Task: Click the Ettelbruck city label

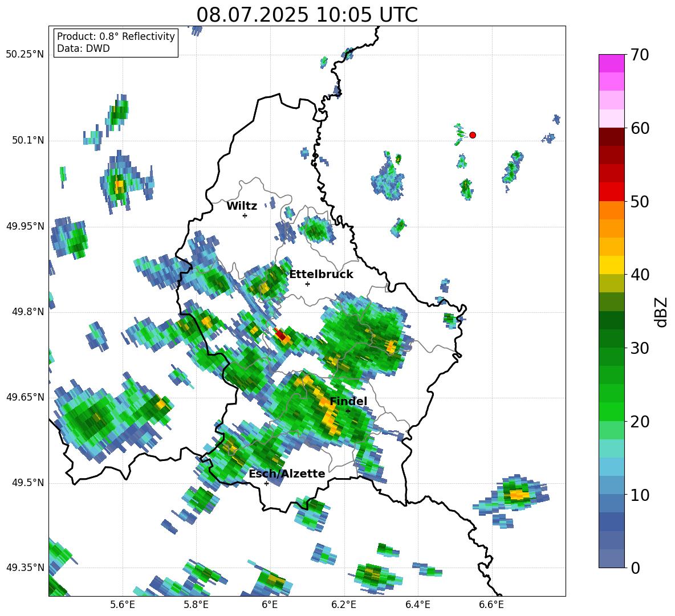Action: click(x=321, y=275)
